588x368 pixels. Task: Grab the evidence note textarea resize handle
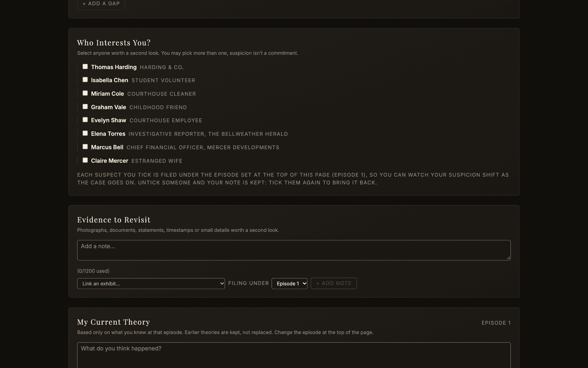coord(508,258)
